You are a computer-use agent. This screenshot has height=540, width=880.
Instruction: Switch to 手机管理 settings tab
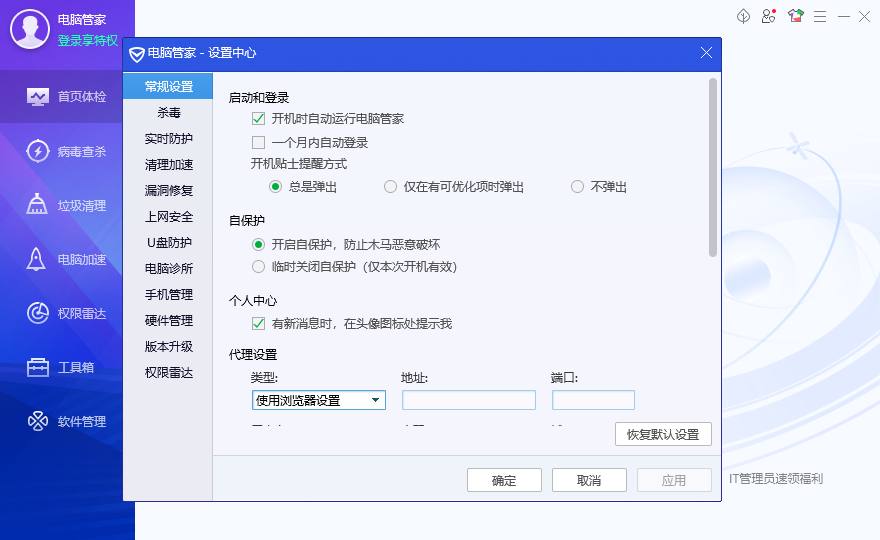click(x=168, y=294)
